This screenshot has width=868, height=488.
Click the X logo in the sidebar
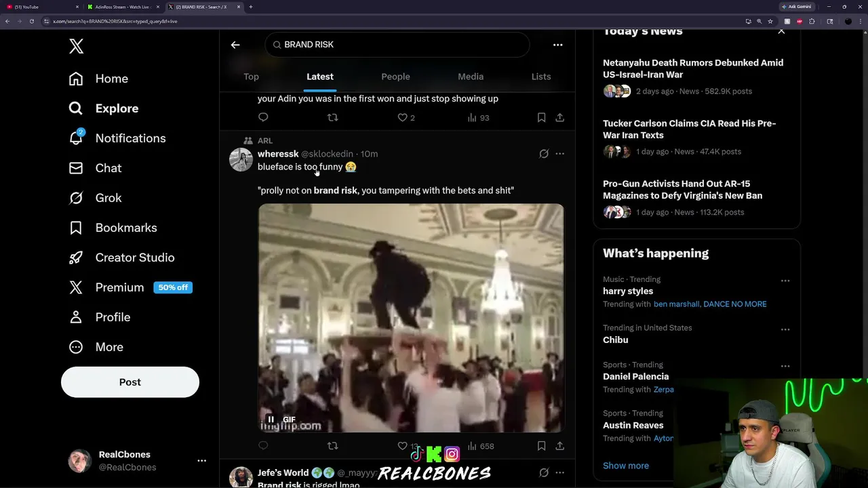(76, 46)
